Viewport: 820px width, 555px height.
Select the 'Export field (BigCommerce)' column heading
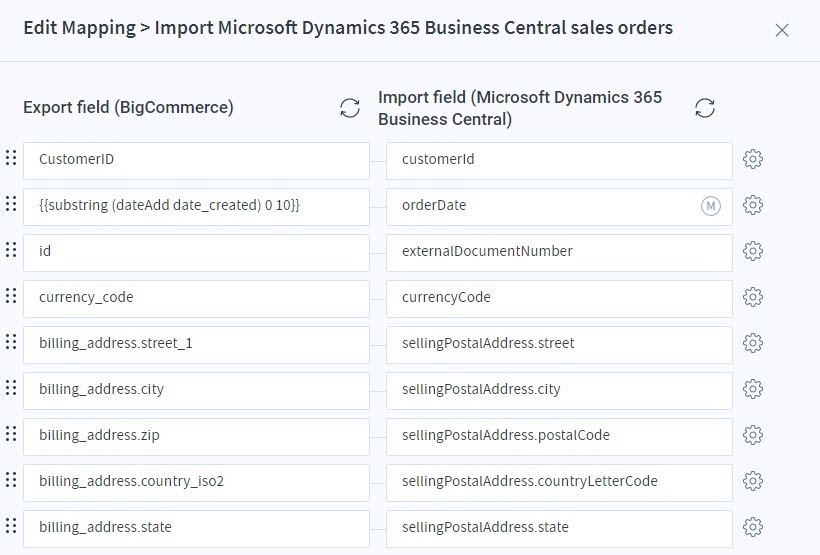[128, 107]
